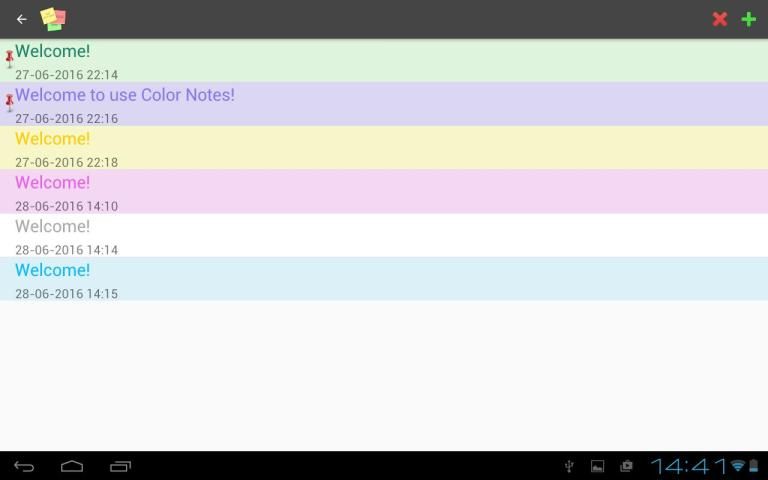Tap the screenshot notification icon in status bar
The width and height of the screenshot is (768, 480).
point(626,466)
